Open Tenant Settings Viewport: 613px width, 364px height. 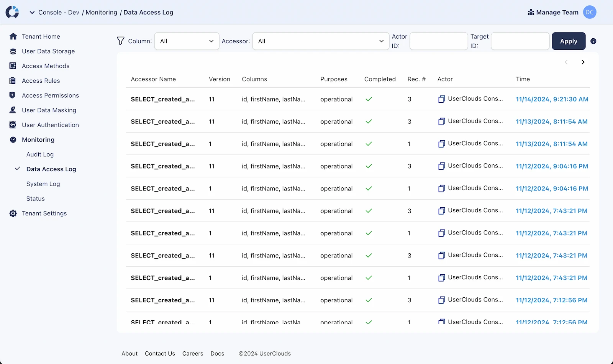[44, 213]
